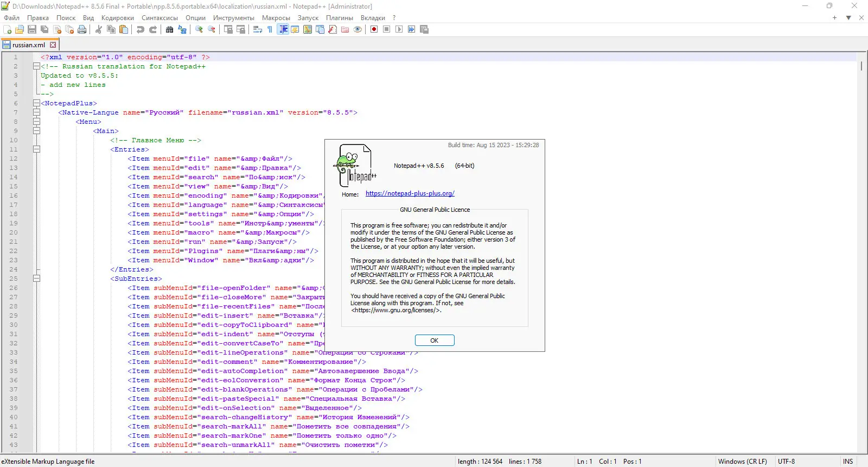The image size is (868, 467).
Task: Click the Redo toolbar arrow
Action: pos(153,29)
